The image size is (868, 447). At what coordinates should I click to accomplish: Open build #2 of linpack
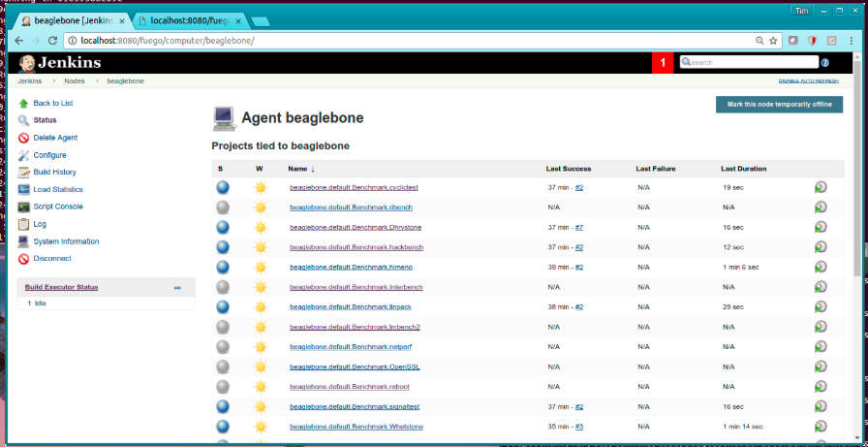[579, 306]
